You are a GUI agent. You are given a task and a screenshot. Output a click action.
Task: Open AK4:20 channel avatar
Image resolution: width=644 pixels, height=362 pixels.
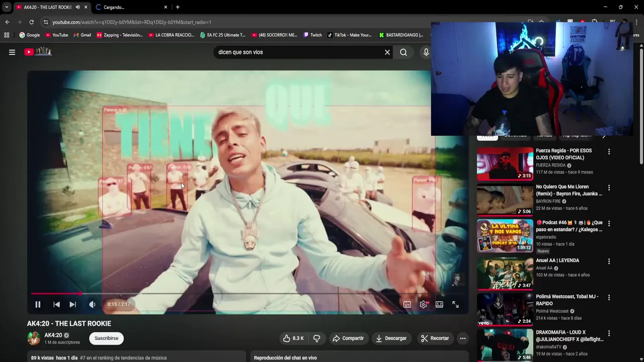pyautogui.click(x=34, y=338)
